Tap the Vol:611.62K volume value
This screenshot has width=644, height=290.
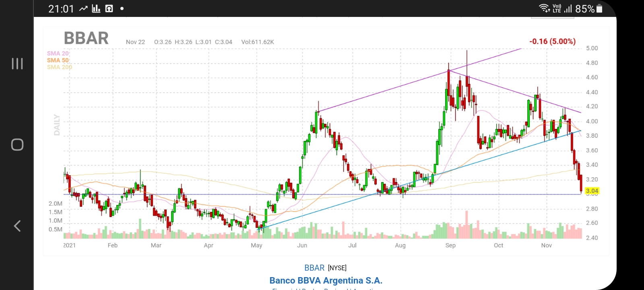click(x=258, y=42)
